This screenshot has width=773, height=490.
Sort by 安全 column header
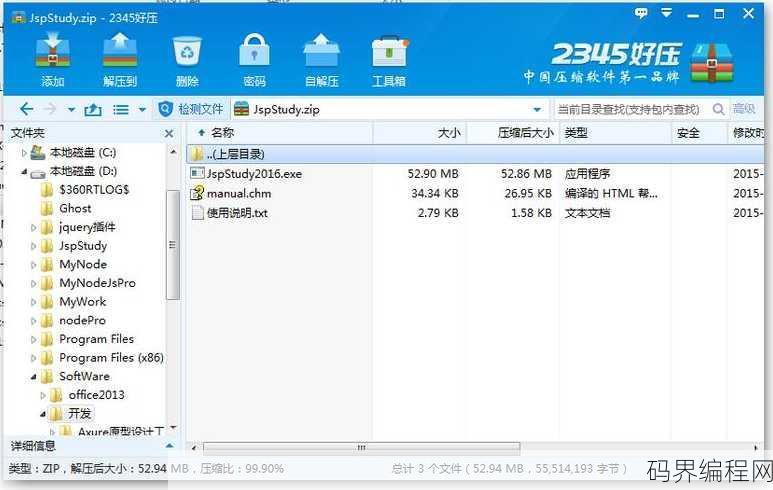(688, 133)
